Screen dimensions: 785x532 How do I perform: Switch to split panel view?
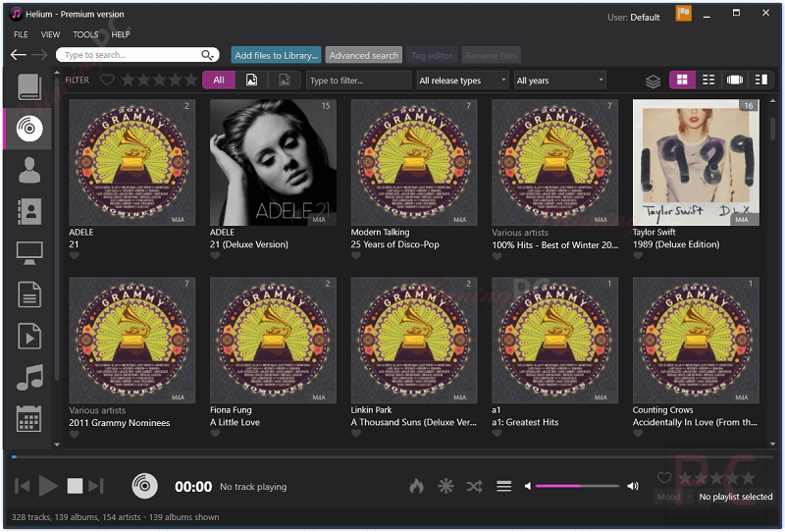pos(761,80)
